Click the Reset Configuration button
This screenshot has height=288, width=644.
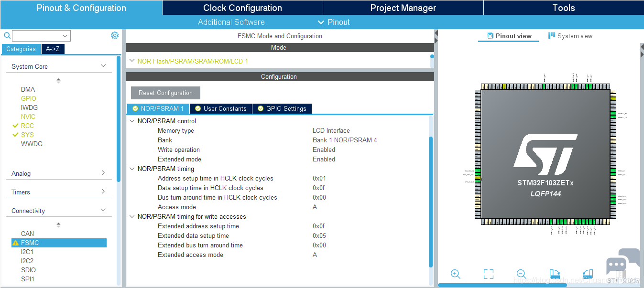click(x=165, y=93)
